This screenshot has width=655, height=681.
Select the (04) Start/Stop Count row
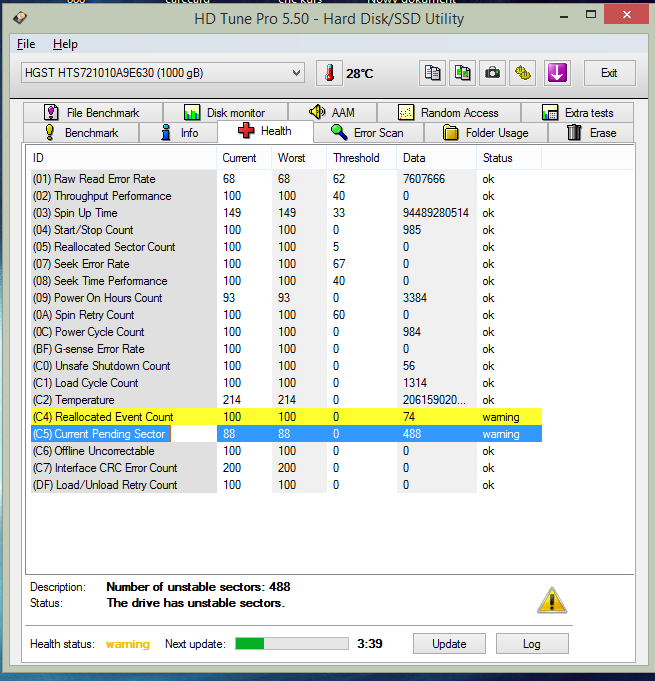click(287, 230)
